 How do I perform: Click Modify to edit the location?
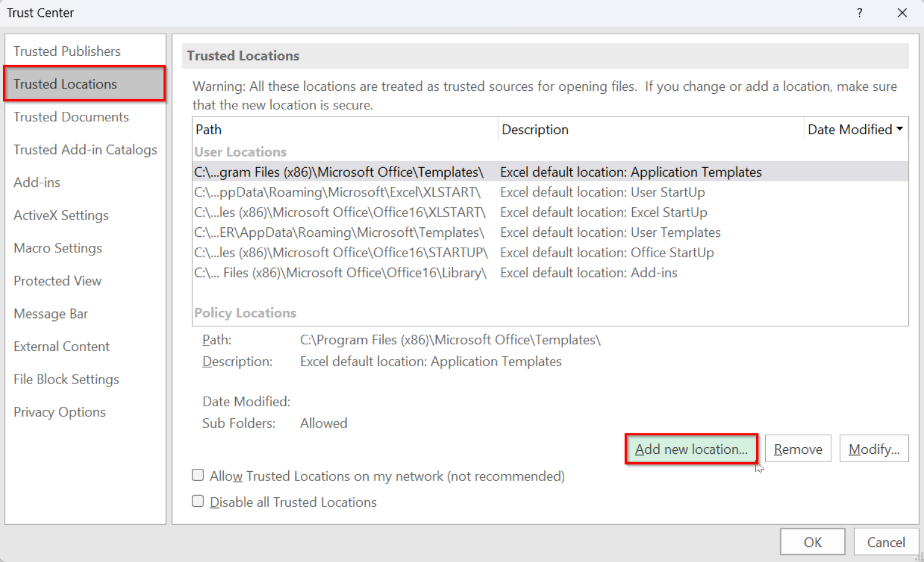coord(873,448)
